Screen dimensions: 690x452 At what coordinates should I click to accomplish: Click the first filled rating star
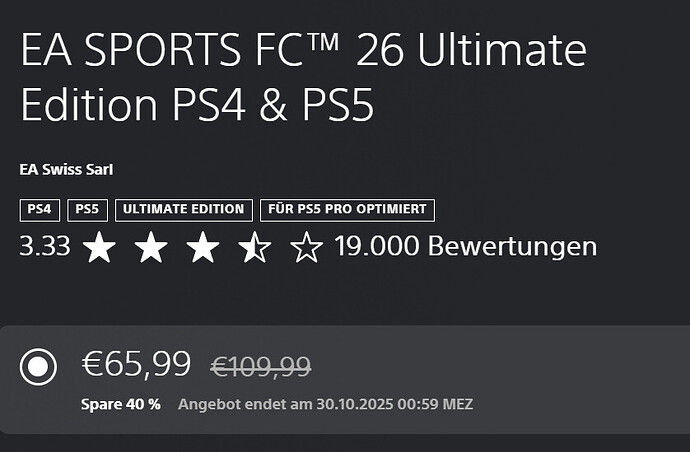99,246
